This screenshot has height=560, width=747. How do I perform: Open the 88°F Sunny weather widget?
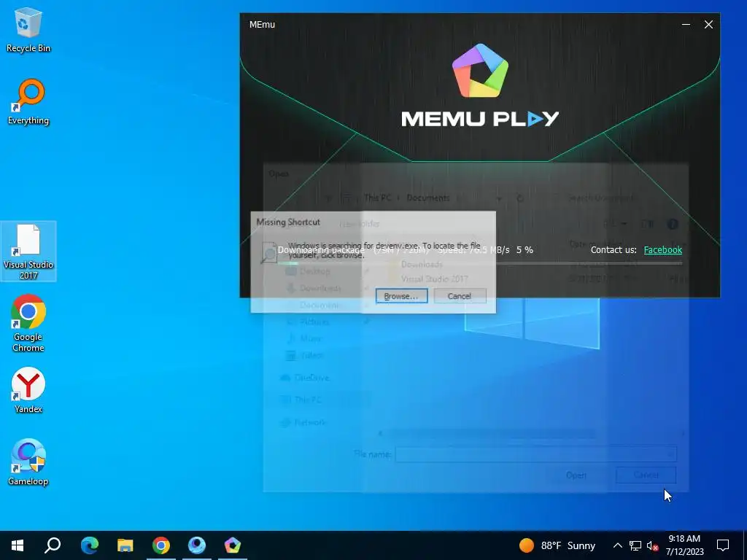pyautogui.click(x=557, y=545)
